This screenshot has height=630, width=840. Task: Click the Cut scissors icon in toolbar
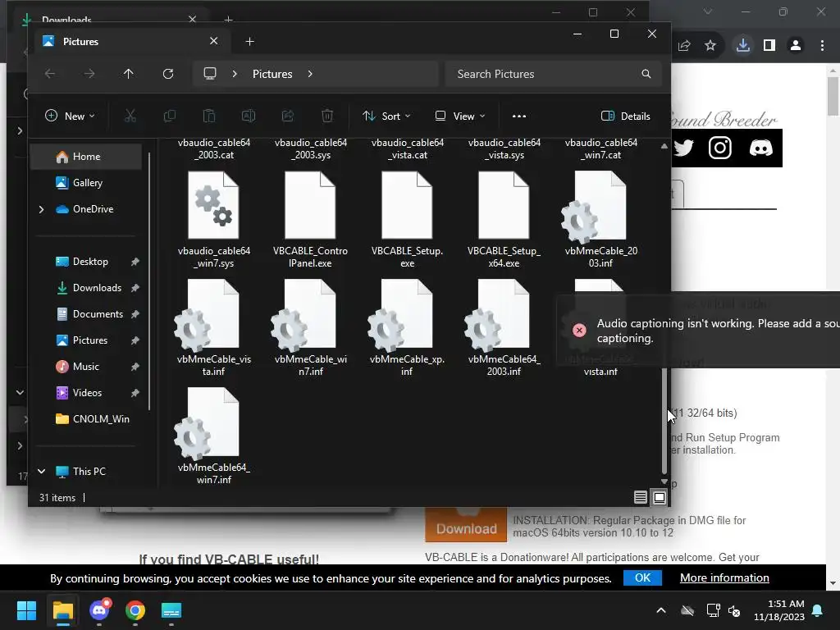(130, 116)
